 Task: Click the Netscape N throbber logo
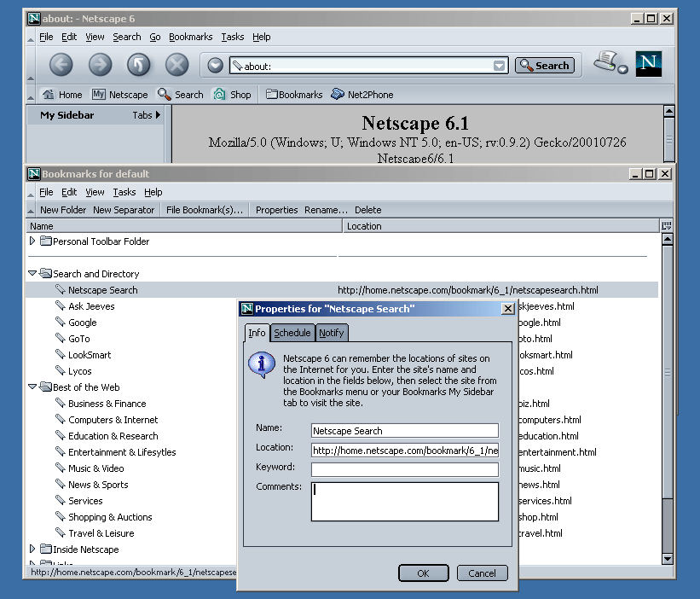pos(648,63)
